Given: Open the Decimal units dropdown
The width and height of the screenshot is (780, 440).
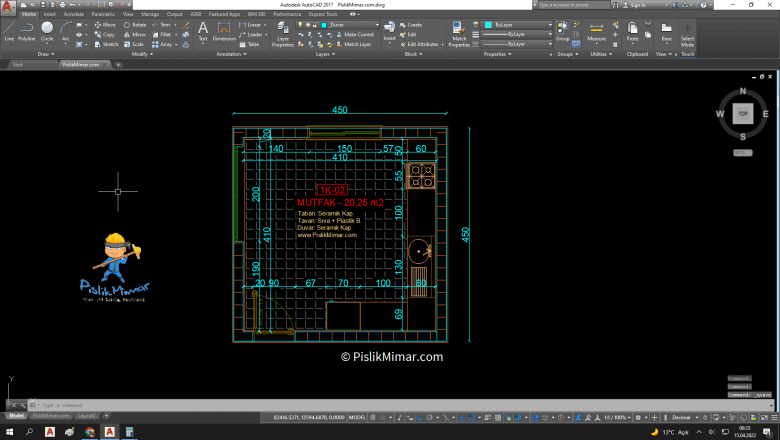Looking at the screenshot, I should pos(682,416).
